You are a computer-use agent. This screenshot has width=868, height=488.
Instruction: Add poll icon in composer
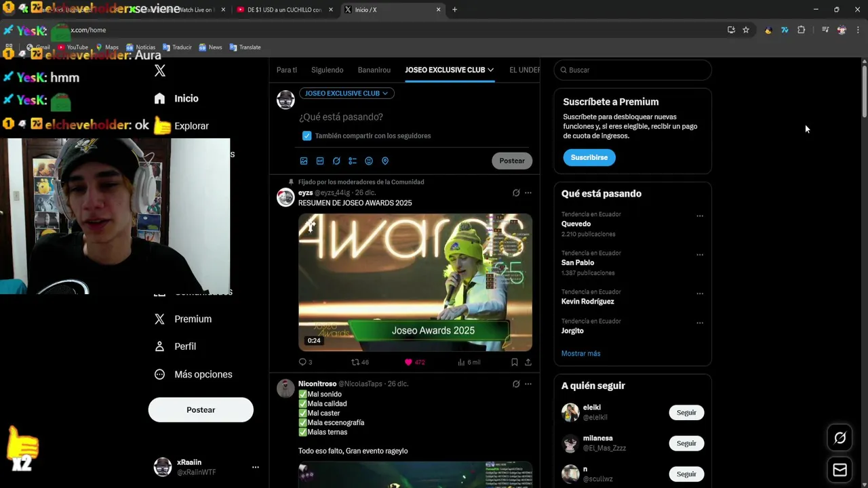353,161
